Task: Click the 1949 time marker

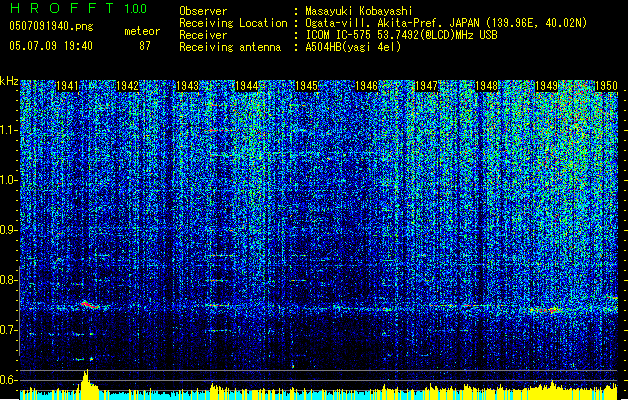Action: (x=546, y=86)
